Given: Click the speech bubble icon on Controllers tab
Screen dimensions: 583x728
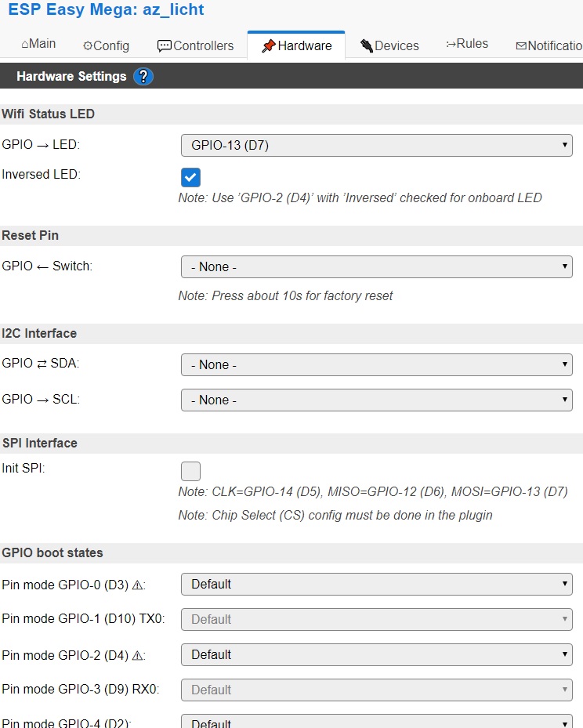Looking at the screenshot, I should tap(165, 45).
